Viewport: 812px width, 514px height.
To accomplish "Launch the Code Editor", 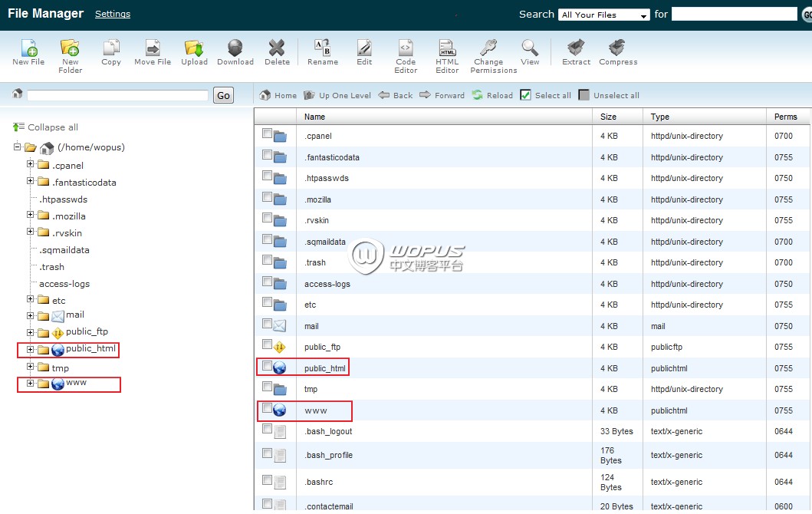I will tap(406, 48).
